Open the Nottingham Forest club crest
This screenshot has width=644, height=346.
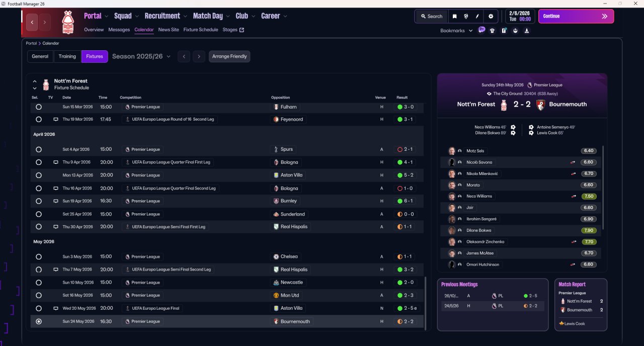tap(67, 22)
